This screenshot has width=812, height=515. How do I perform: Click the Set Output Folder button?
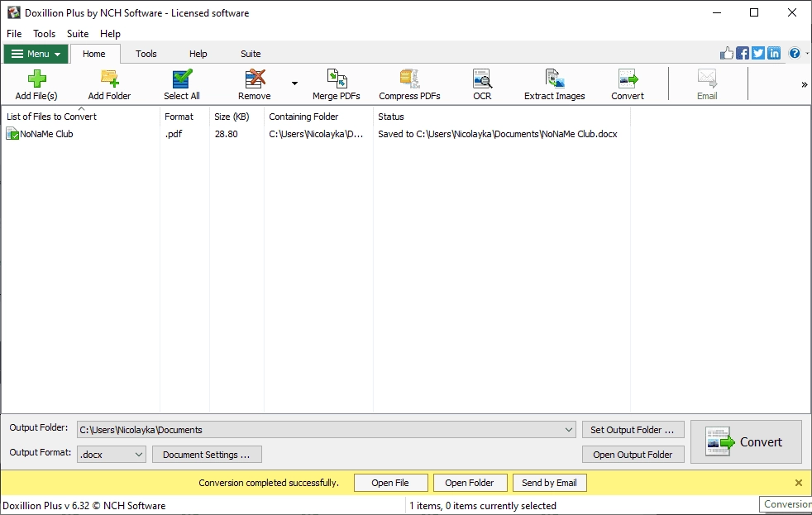[633, 430]
